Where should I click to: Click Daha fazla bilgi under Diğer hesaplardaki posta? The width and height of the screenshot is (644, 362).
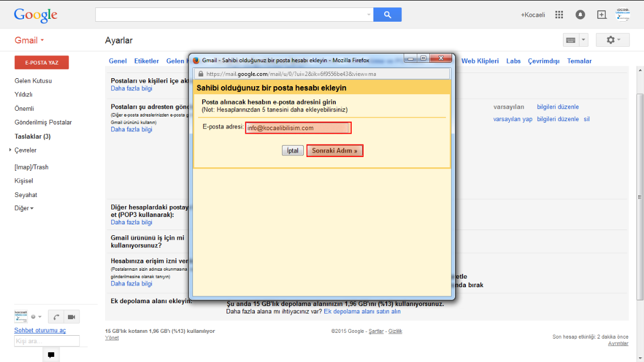point(131,222)
